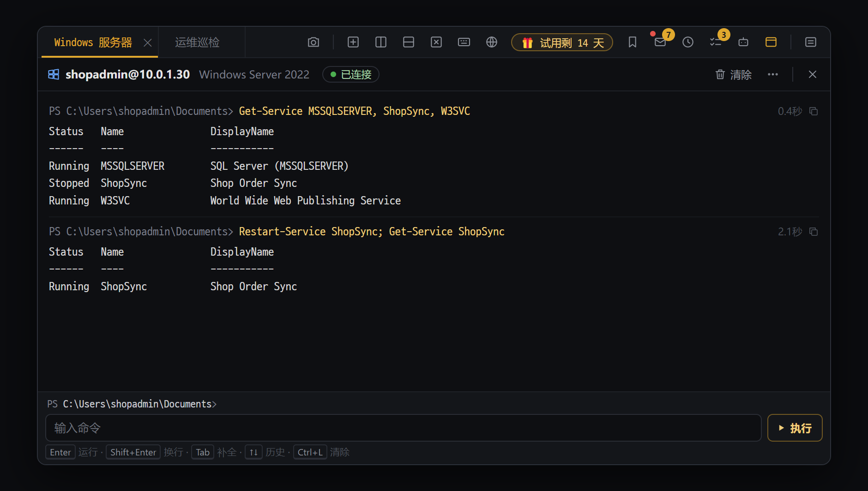Viewport: 868px width, 491px height.
Task: Open mail inbox with 7 notifications
Action: [x=660, y=42]
